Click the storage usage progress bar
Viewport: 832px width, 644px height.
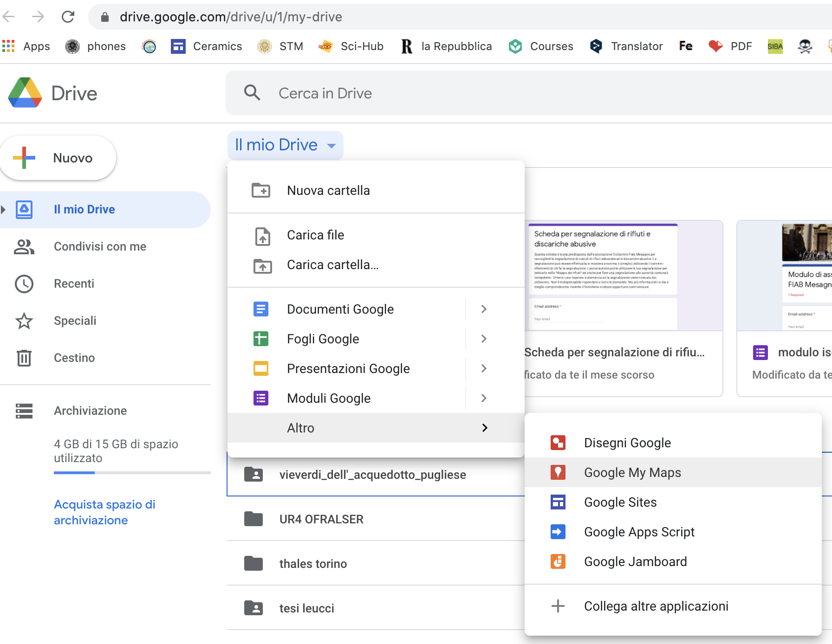132,473
